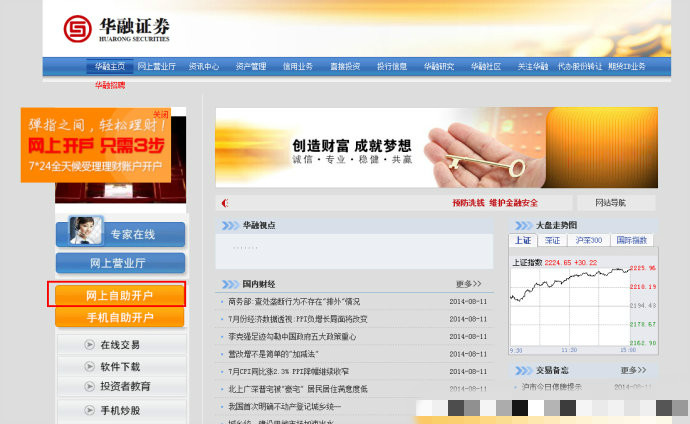Screen dimensions: 690x424
Task: Go to 资讯中心 in navigation bar
Action: pyautogui.click(x=204, y=66)
